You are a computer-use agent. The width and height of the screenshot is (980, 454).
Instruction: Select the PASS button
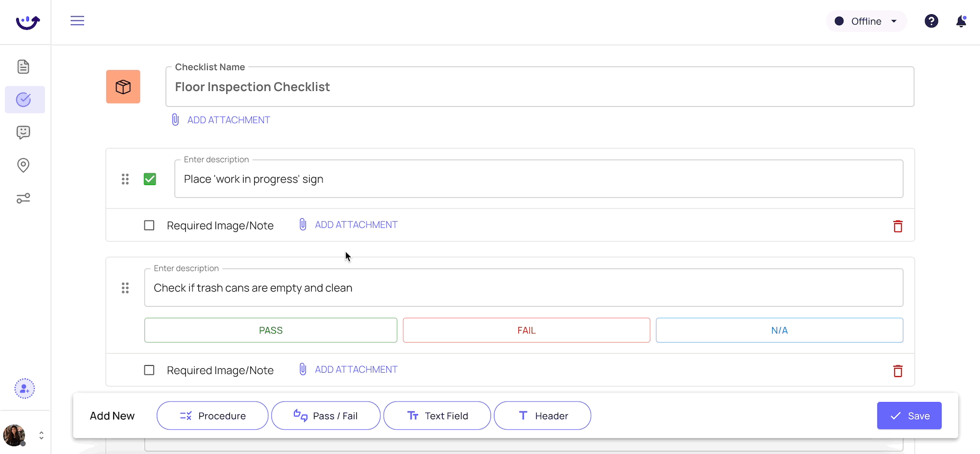coord(270,330)
